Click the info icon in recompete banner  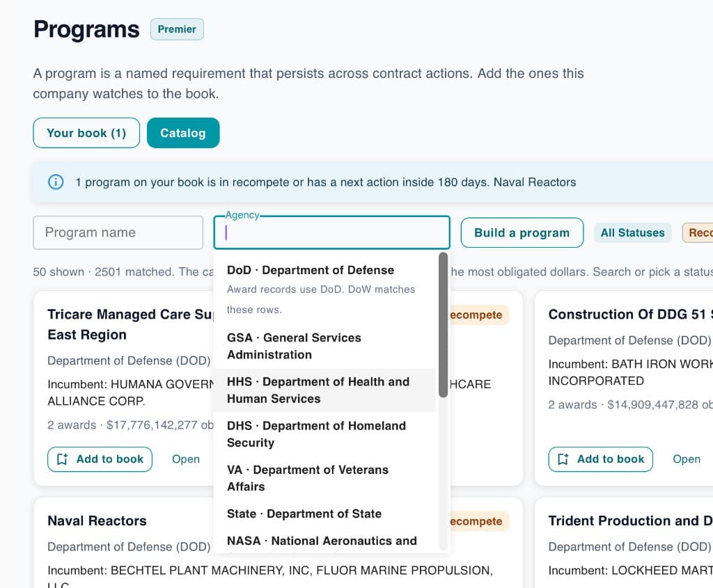tap(56, 182)
